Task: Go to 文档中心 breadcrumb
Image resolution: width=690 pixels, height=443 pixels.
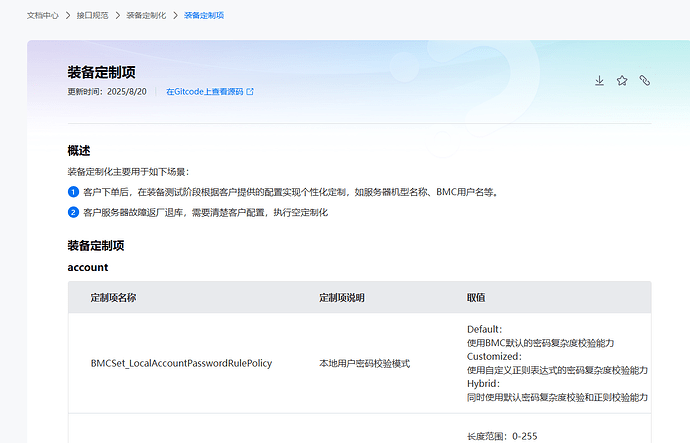Action: [43, 15]
